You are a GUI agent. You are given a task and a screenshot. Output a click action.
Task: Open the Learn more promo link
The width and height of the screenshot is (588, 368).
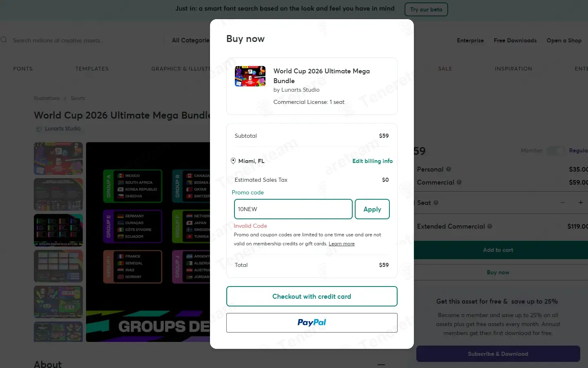pos(342,244)
